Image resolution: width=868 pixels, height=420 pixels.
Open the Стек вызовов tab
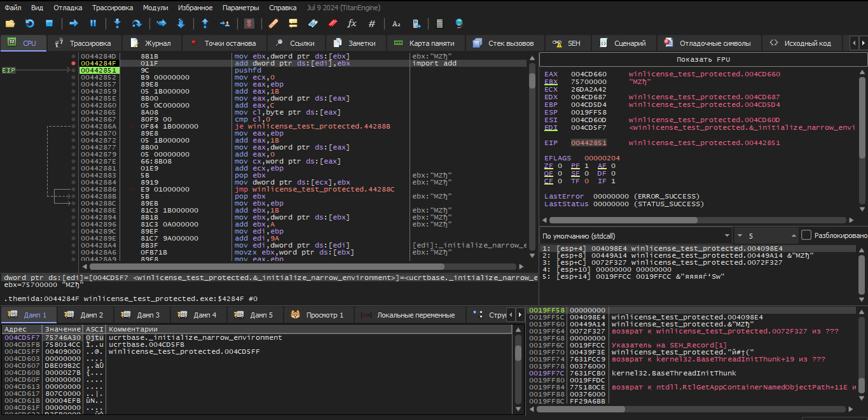coord(503,43)
